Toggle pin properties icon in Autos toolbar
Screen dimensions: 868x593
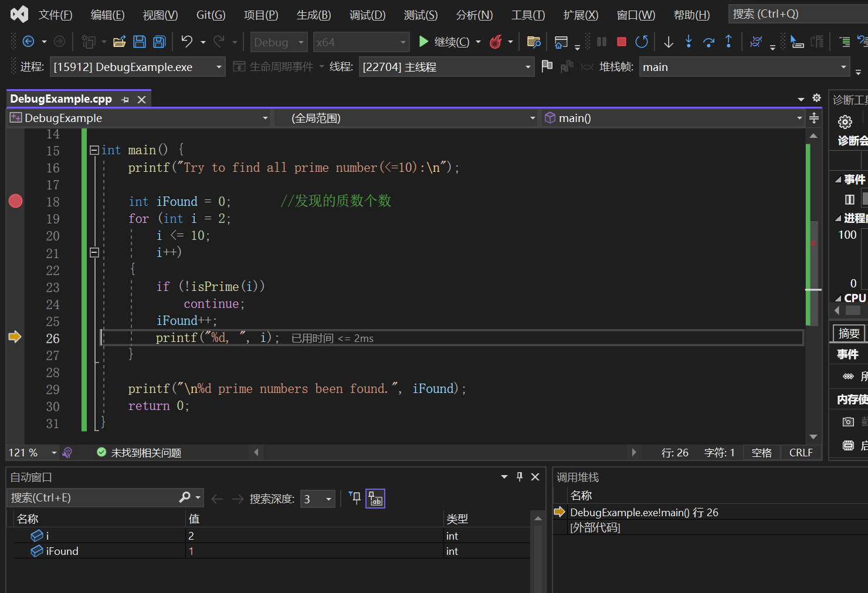coord(355,498)
